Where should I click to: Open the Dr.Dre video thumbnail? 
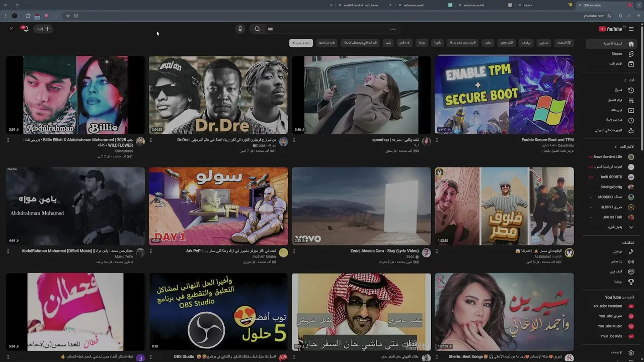coord(218,95)
